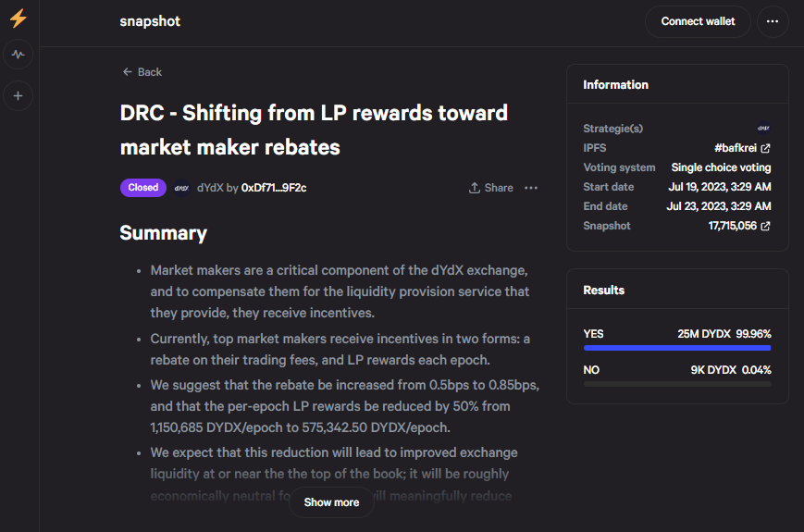The image size is (804, 532).
Task: Open the top-right three-dots menu
Action: pos(773,21)
